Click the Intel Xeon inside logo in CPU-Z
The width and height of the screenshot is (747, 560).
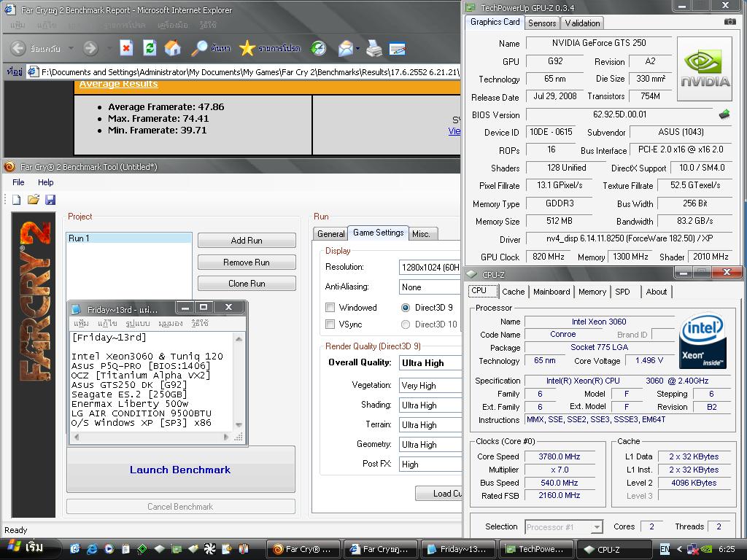tap(703, 341)
